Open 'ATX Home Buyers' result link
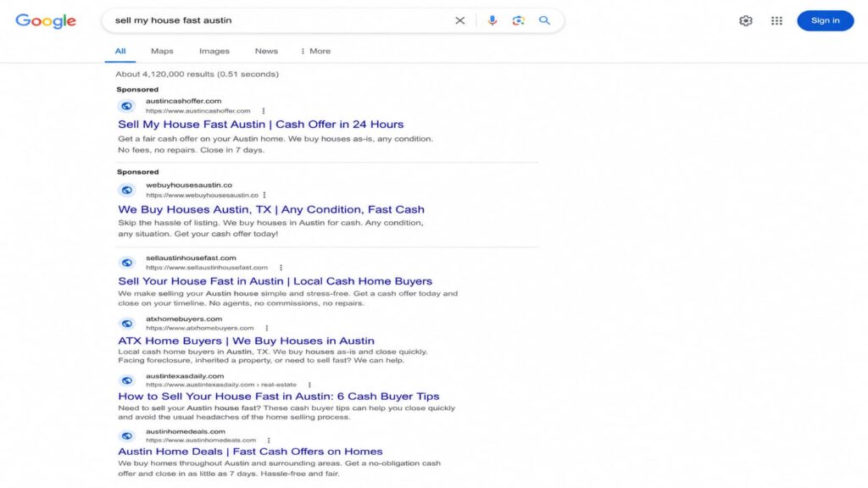 pyautogui.click(x=246, y=341)
